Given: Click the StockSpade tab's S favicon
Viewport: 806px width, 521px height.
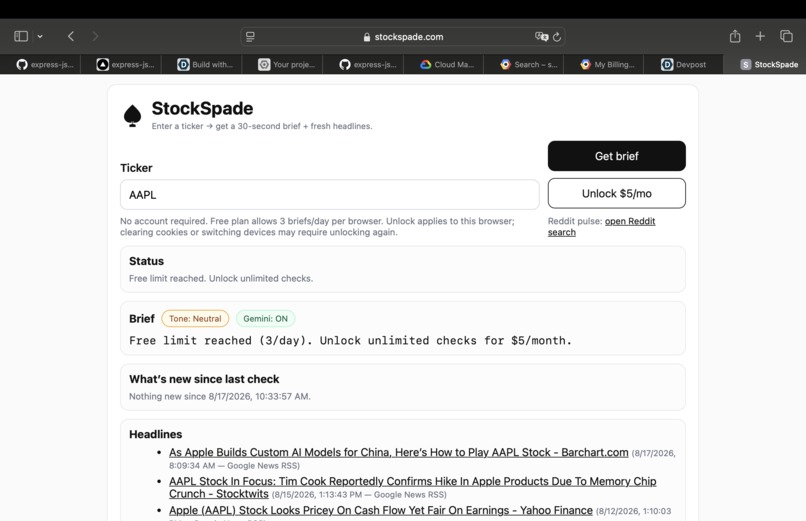Looking at the screenshot, I should coord(745,64).
